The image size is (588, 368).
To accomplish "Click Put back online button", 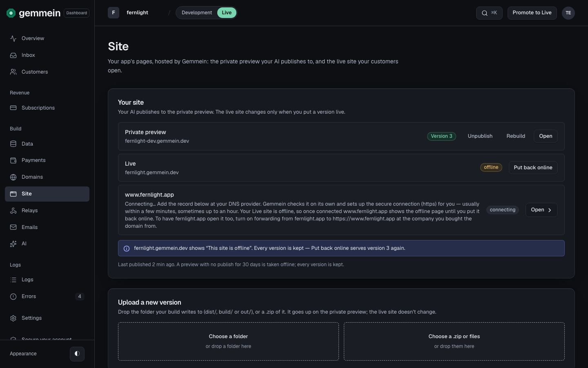I will (x=533, y=168).
